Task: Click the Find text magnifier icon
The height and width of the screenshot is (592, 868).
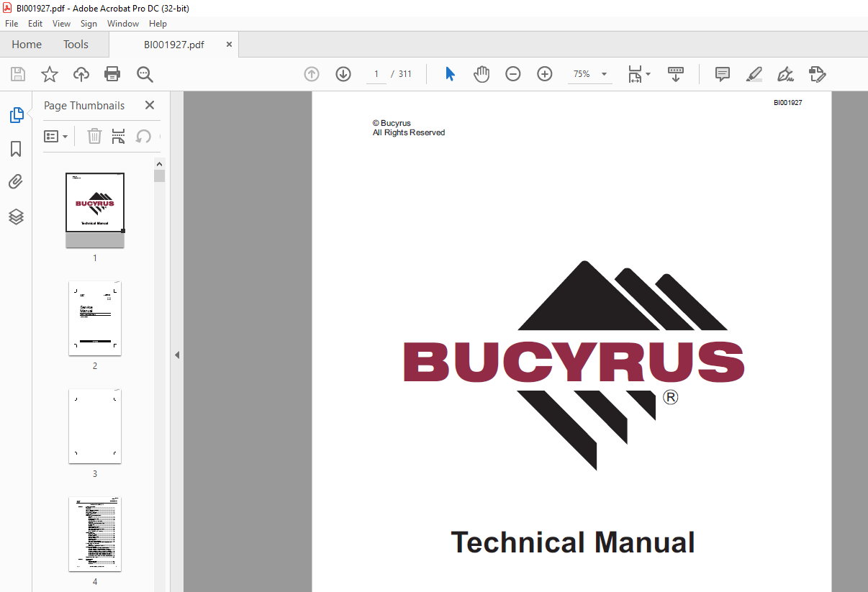Action: pos(145,74)
